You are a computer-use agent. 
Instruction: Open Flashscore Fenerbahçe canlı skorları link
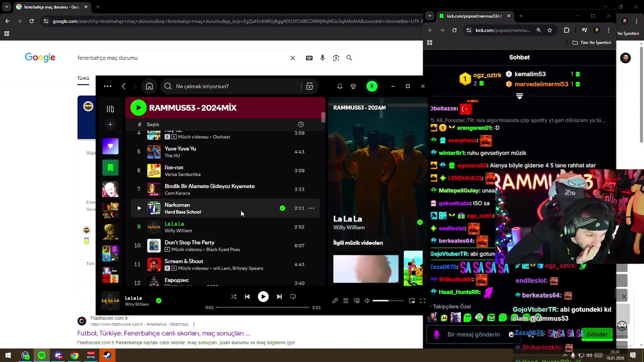click(x=164, y=333)
